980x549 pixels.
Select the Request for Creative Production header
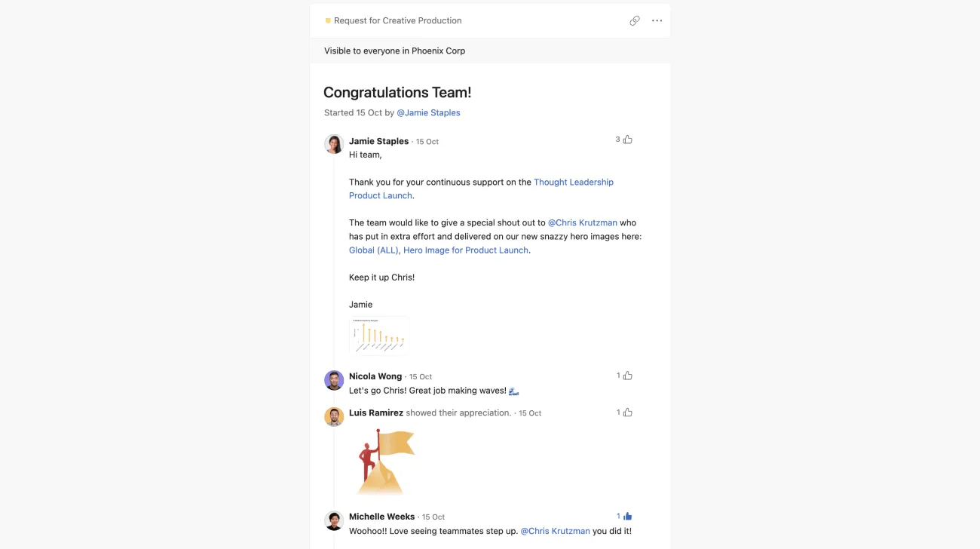397,20
